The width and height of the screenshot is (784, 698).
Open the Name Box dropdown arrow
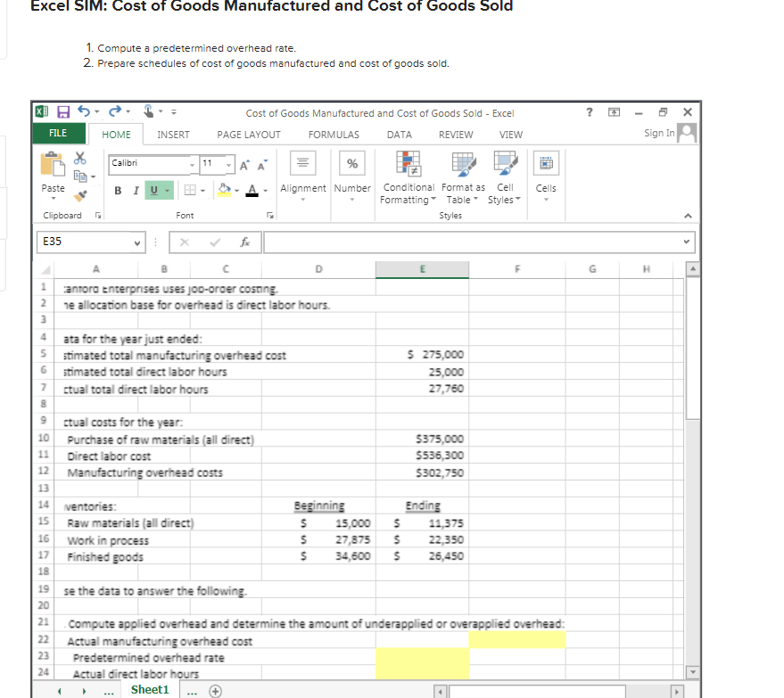tap(137, 242)
